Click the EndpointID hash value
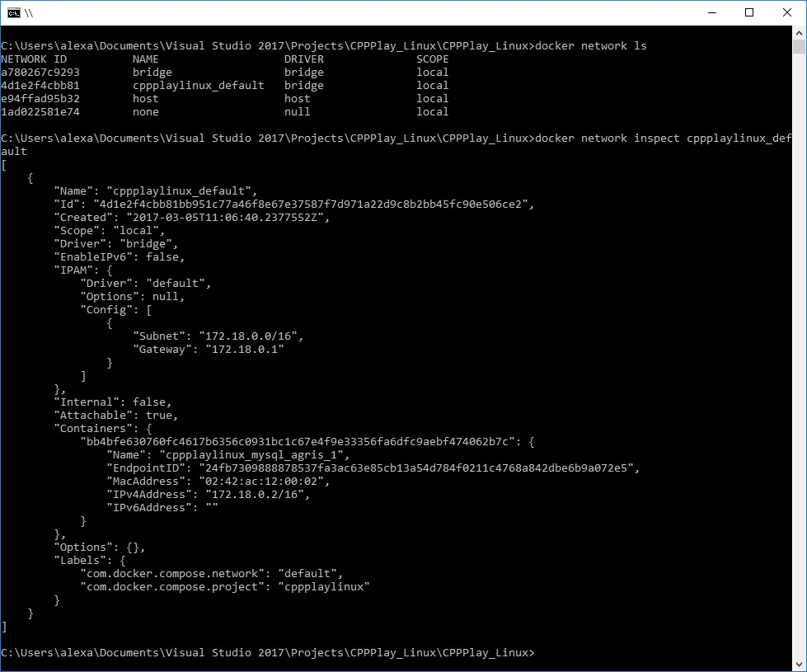This screenshot has height=672, width=807. coord(416,468)
